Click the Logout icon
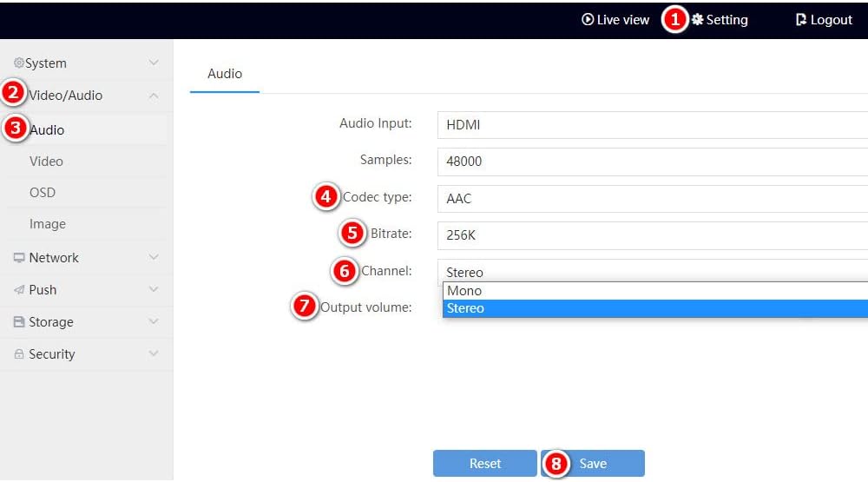The width and height of the screenshot is (868, 482). [x=800, y=20]
